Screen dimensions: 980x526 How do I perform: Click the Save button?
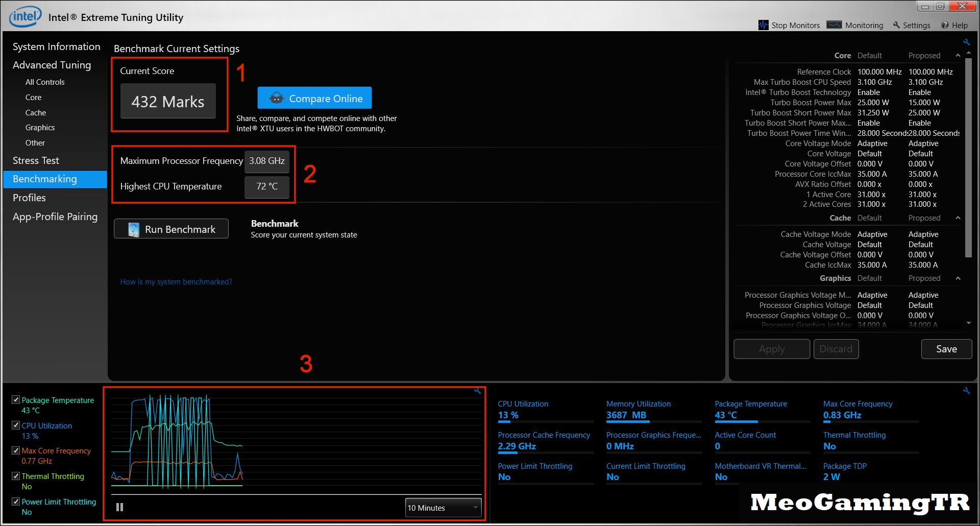(x=946, y=349)
